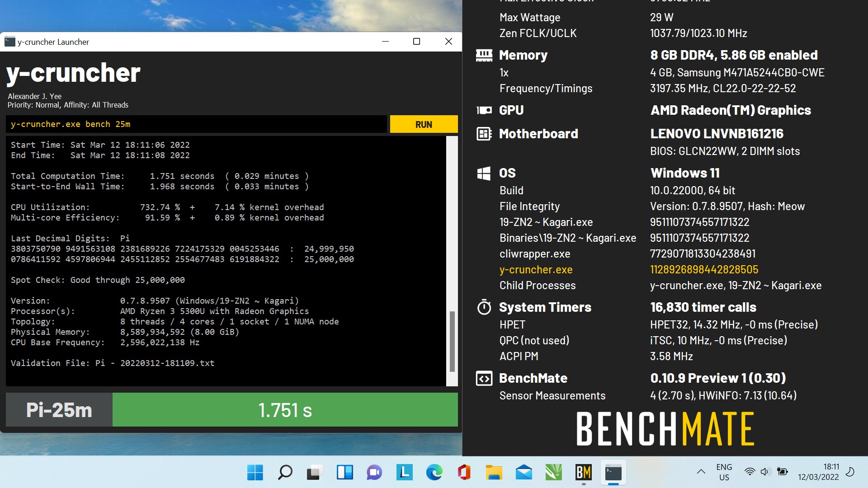Viewport: 868px width, 488px height.
Task: Open the clock showing 18:11 12/03/2022
Action: tap(818, 472)
